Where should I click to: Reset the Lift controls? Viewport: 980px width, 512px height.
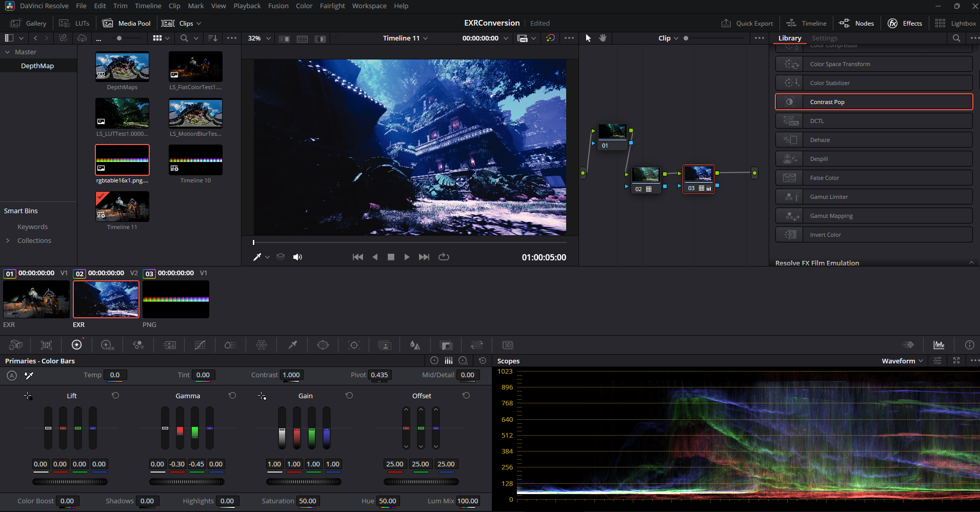[x=115, y=396]
